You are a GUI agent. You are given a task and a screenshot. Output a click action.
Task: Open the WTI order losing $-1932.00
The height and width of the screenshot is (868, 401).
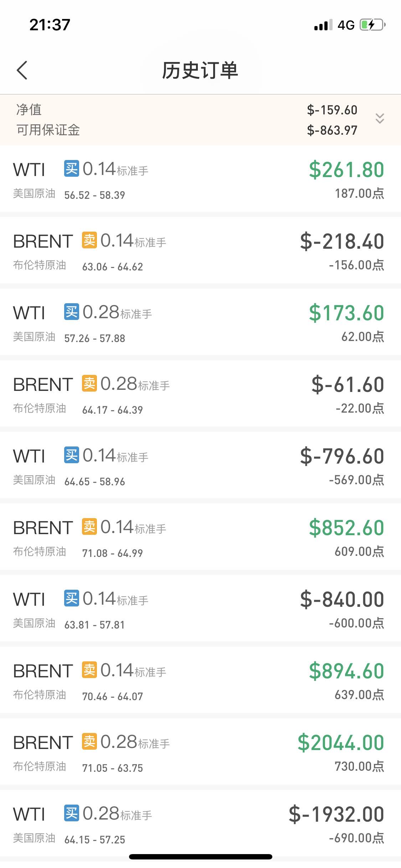200,824
